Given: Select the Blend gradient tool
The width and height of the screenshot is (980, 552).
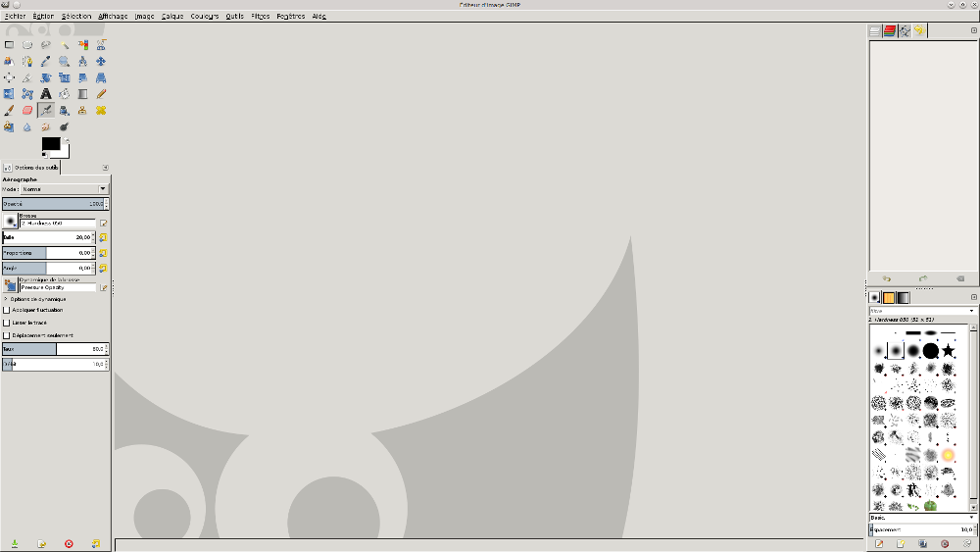Looking at the screenshot, I should click(x=82, y=94).
